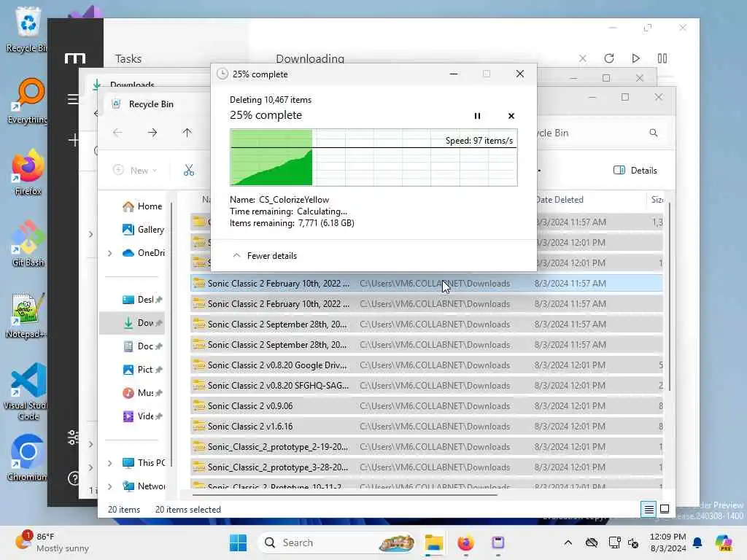Open pinned Downloads folder
Screen dimensions: 747x560
pos(142,323)
